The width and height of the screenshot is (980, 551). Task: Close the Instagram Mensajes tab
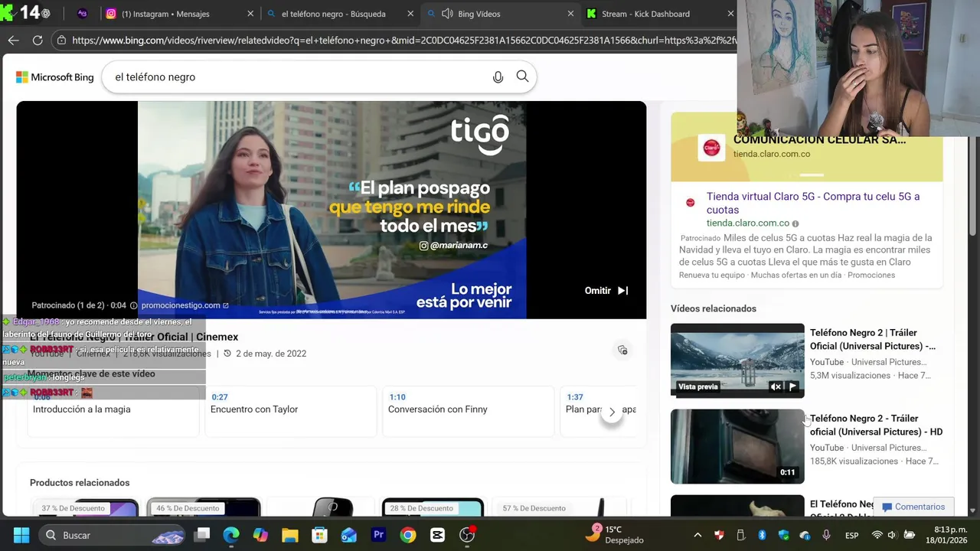[x=250, y=14]
